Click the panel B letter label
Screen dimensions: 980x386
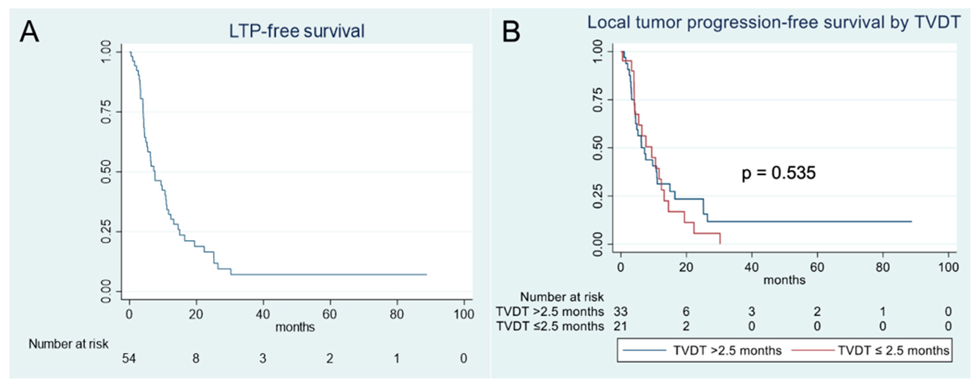tap(511, 32)
